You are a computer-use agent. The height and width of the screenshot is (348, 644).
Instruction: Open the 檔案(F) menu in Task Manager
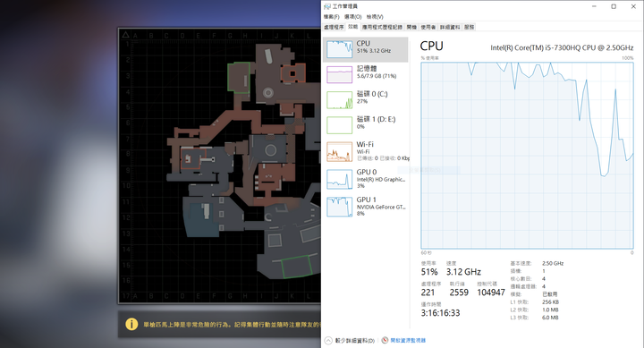point(331,17)
